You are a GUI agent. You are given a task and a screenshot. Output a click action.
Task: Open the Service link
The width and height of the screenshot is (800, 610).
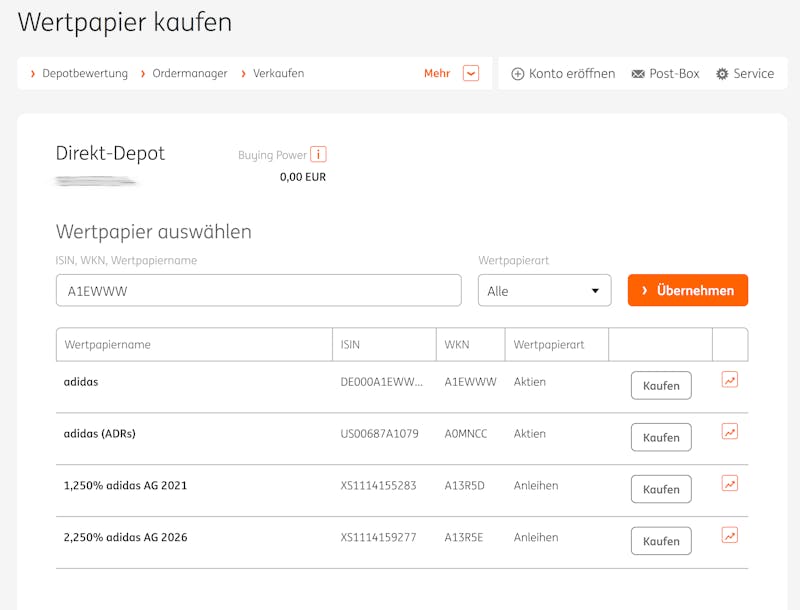point(754,73)
